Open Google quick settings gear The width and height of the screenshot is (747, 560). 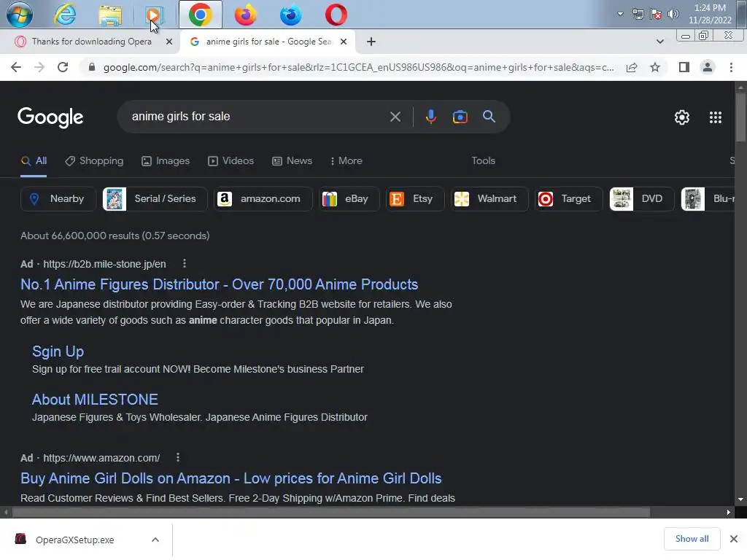coord(682,117)
